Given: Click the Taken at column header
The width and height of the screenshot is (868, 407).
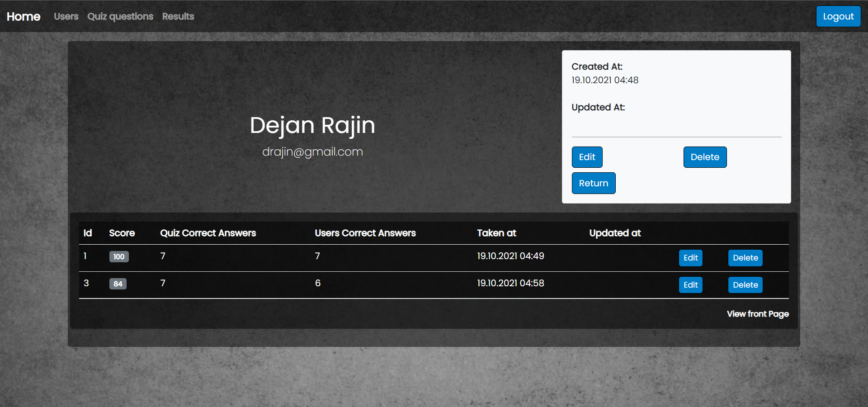Looking at the screenshot, I should tap(496, 233).
